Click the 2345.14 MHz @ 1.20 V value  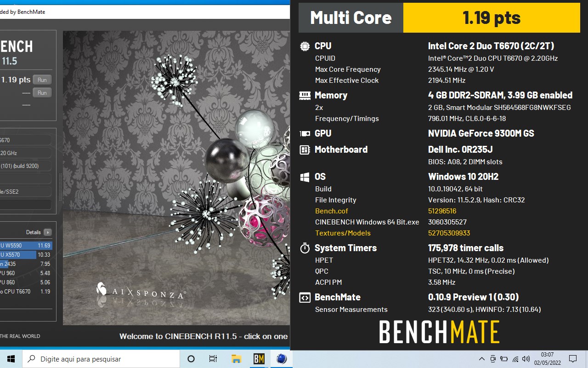(x=461, y=69)
